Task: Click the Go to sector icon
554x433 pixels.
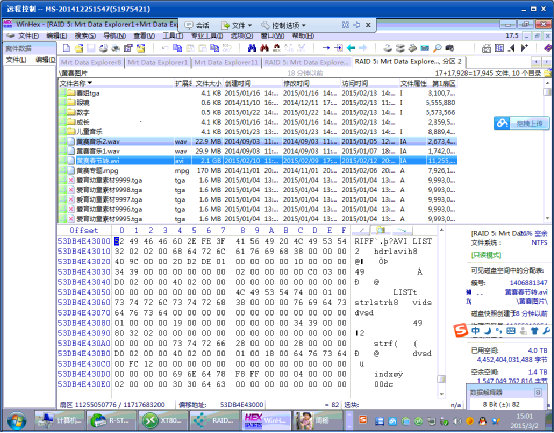Action: coord(338,48)
